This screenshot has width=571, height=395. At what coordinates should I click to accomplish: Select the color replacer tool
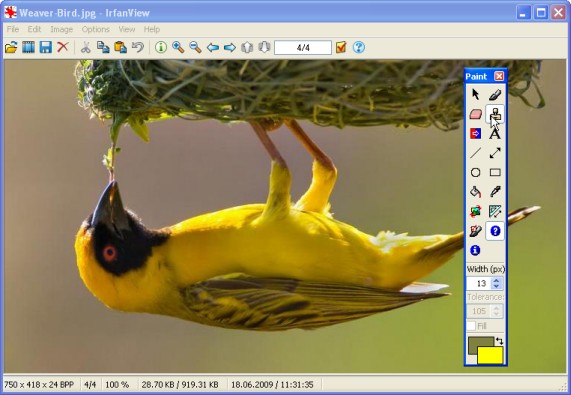pos(475,134)
